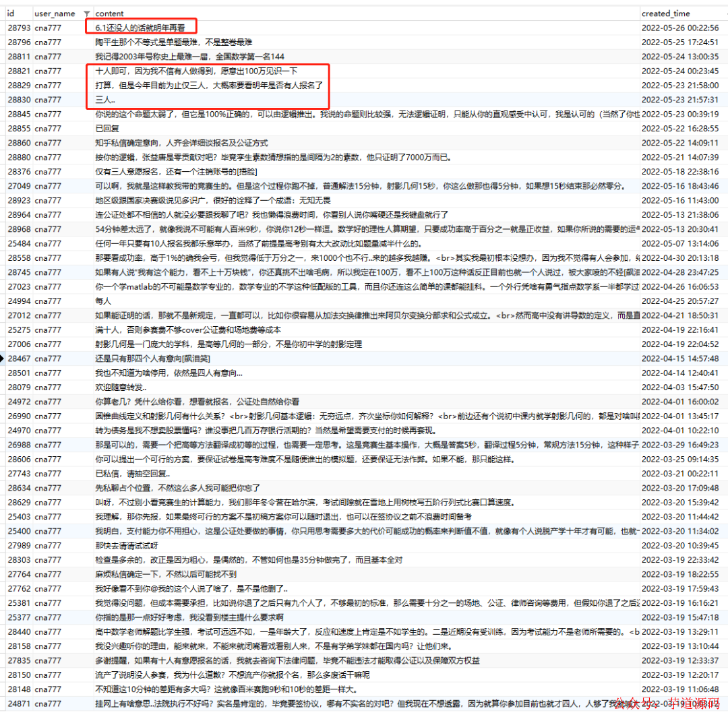Select content cell '三人..'
Screen dimensions: 728x717
point(105,100)
